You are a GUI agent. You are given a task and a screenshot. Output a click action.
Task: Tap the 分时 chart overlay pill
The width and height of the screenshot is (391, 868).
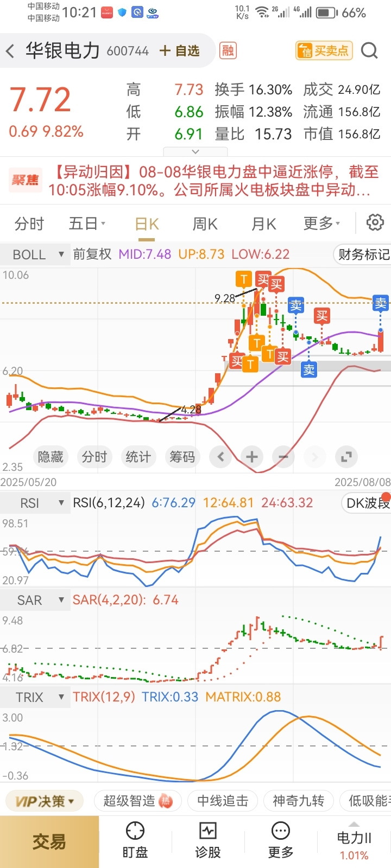click(x=94, y=457)
